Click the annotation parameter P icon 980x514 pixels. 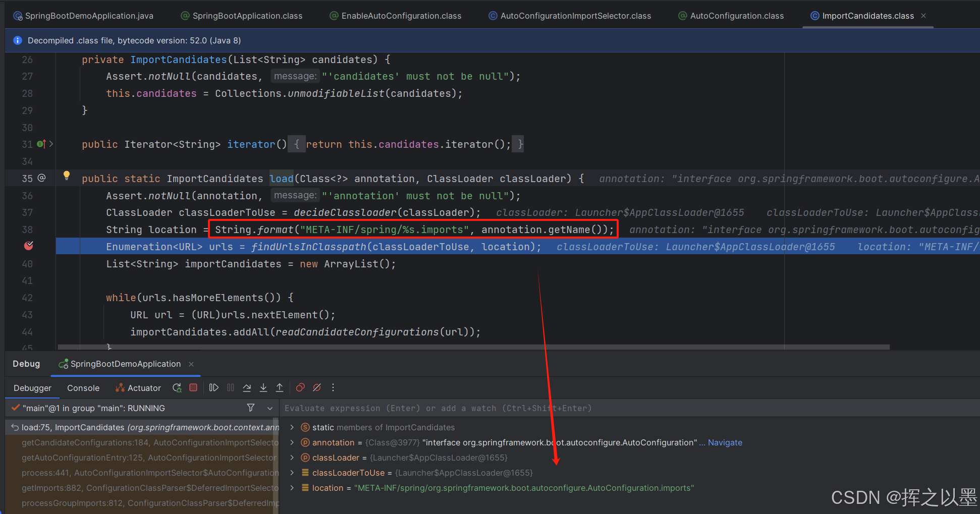pos(305,442)
